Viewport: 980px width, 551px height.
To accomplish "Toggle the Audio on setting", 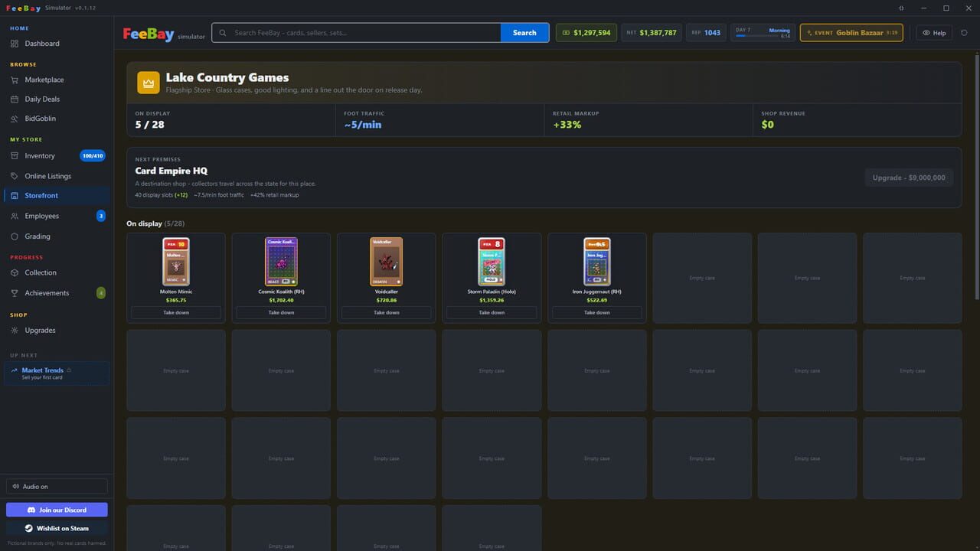I will click(x=57, y=487).
